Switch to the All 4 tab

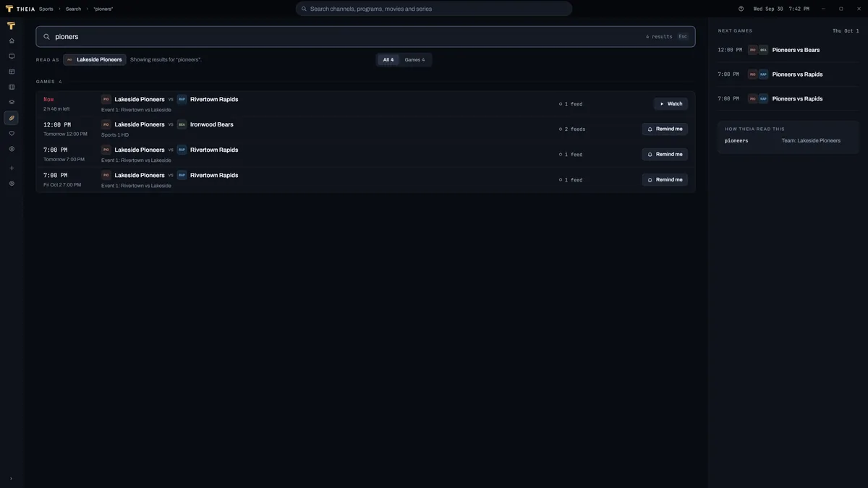click(x=388, y=60)
